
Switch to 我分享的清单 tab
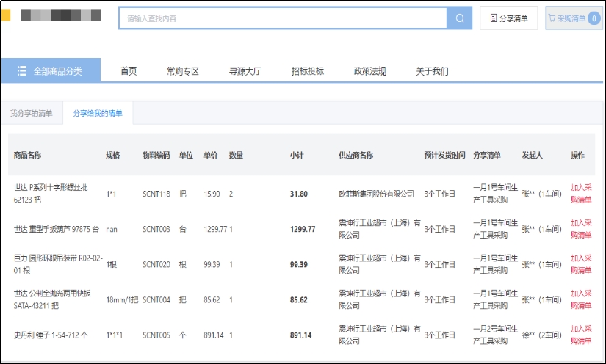31,113
